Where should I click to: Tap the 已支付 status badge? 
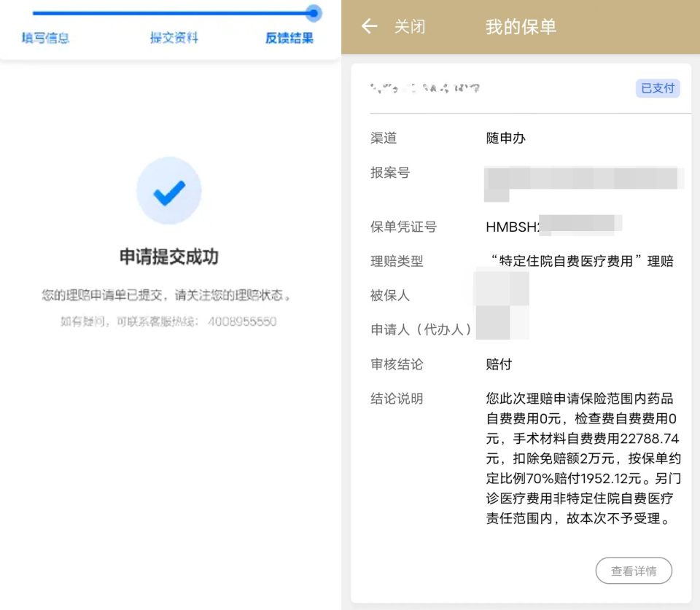pyautogui.click(x=658, y=88)
